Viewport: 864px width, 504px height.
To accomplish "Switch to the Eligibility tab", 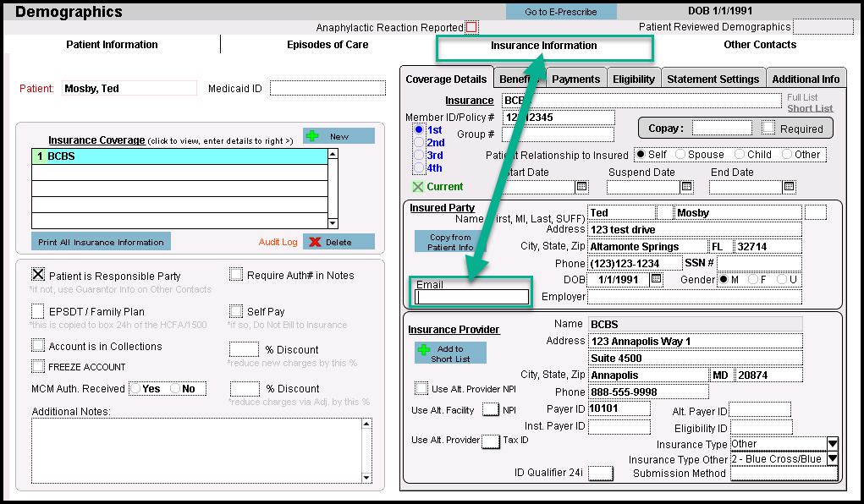I will (x=634, y=79).
